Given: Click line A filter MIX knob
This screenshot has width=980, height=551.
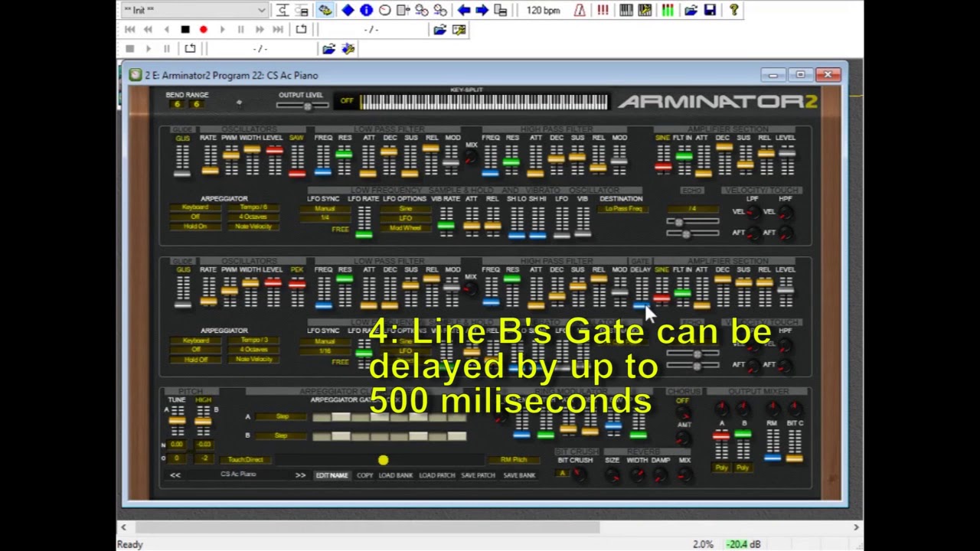Looking at the screenshot, I should 471,156.
